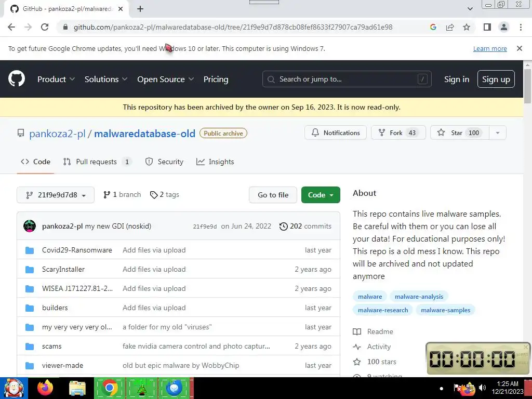The width and height of the screenshot is (532, 399).
Task: Click the ScaryInstaller folder icon
Action: tap(30, 270)
